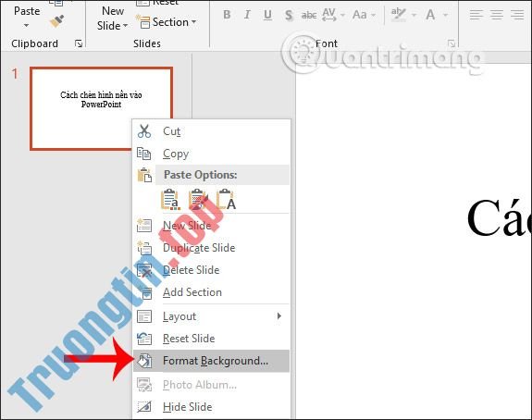Open the Layout menu entry
532x420 pixels.
click(212, 316)
